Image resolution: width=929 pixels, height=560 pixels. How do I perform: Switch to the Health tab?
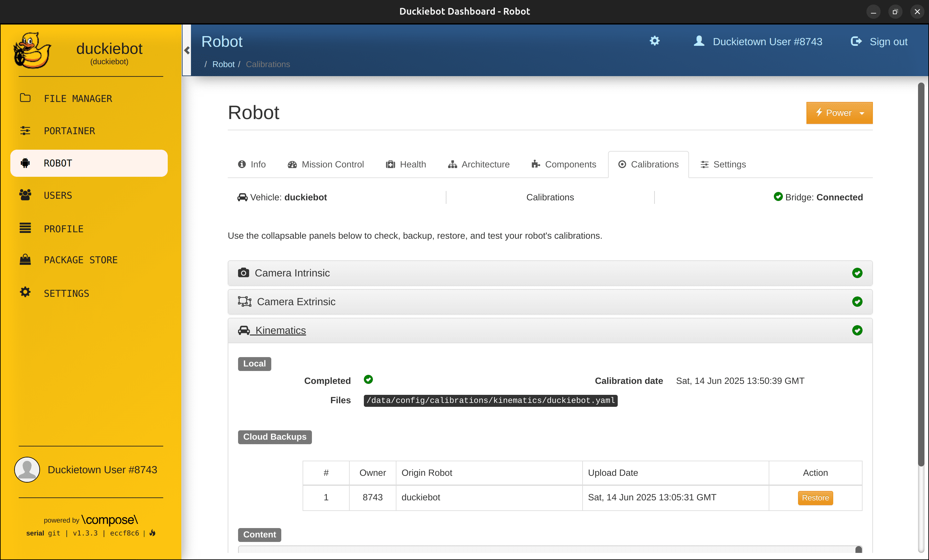[406, 165]
